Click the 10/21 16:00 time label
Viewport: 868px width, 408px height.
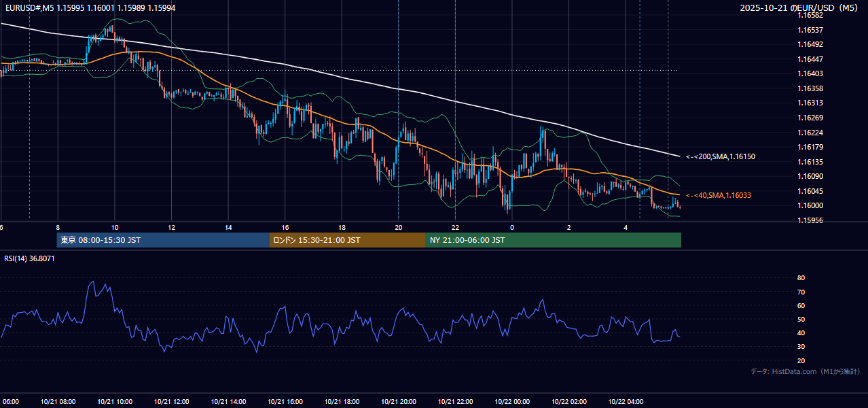point(285,402)
